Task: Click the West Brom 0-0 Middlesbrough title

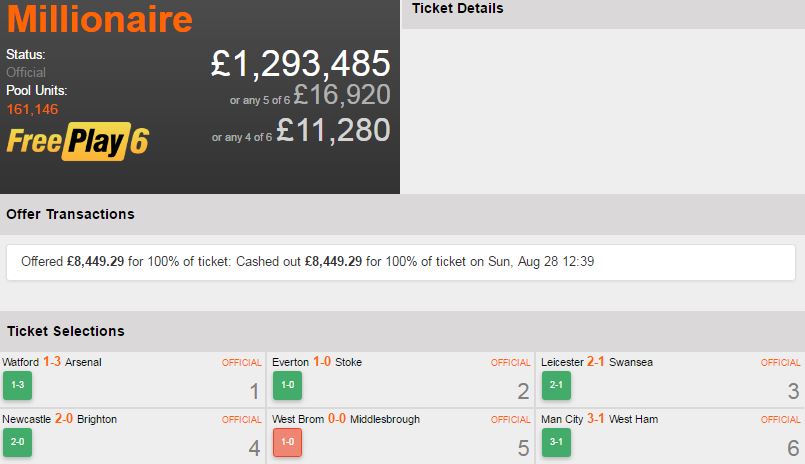Action: [x=346, y=419]
